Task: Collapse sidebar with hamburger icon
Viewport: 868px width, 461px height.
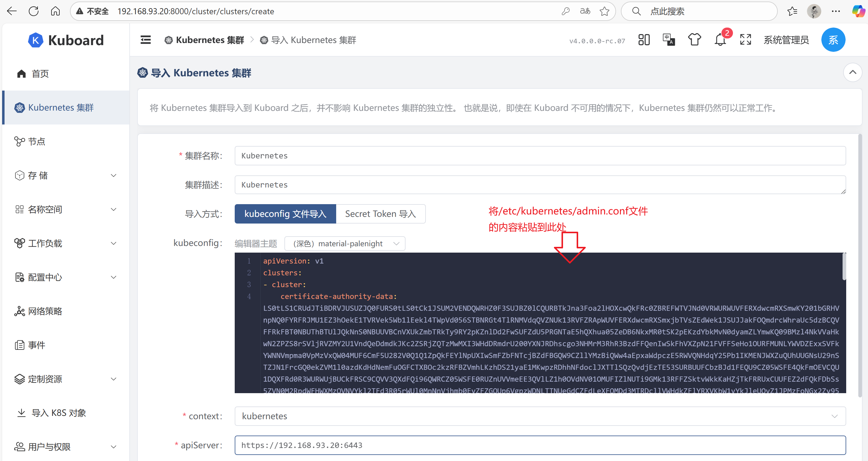Action: click(146, 40)
